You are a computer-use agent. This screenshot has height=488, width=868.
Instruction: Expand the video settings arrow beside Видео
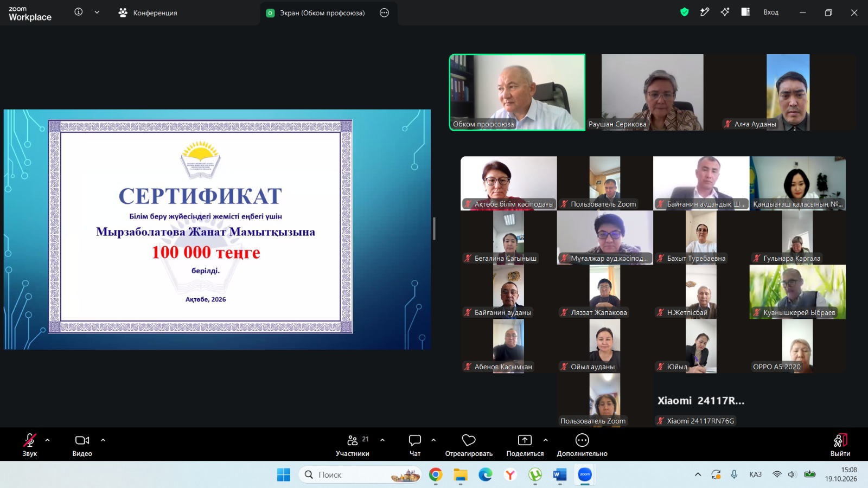tap(103, 440)
